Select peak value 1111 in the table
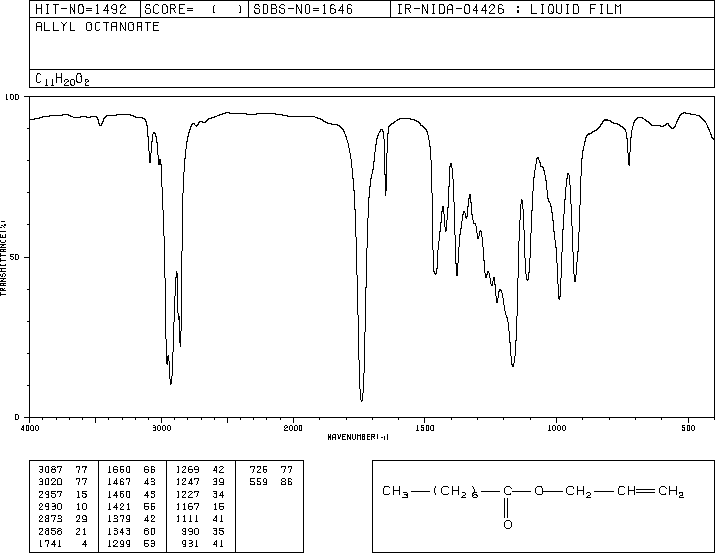Image resolution: width=715 pixels, height=553 pixels. click(x=187, y=519)
